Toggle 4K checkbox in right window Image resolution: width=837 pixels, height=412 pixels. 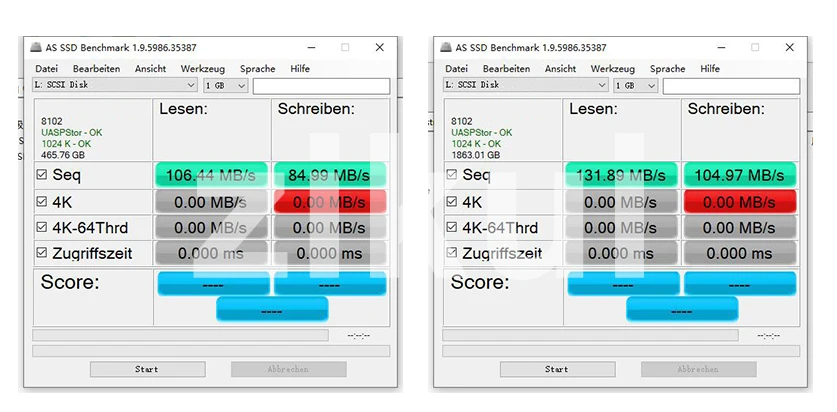pyautogui.click(x=452, y=201)
